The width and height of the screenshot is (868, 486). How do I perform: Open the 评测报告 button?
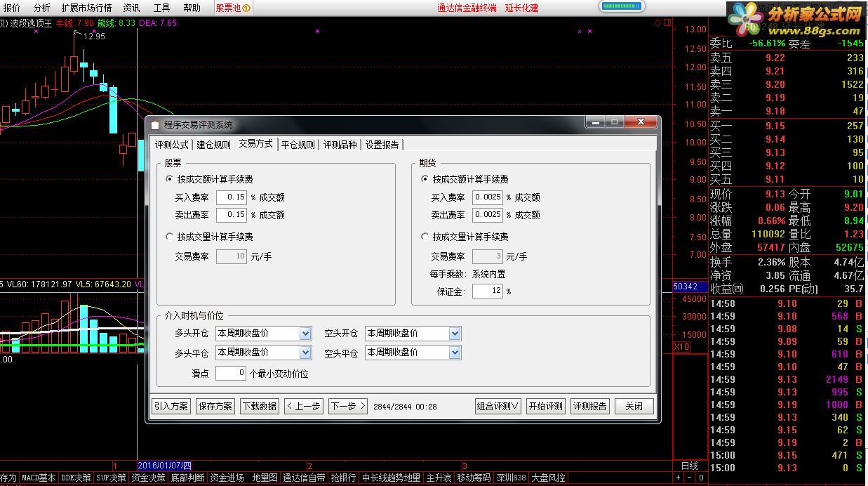click(x=590, y=406)
